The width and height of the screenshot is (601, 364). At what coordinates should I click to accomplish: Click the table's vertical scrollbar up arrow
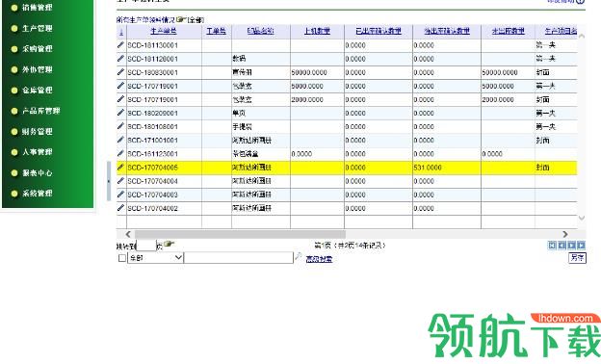[582, 36]
